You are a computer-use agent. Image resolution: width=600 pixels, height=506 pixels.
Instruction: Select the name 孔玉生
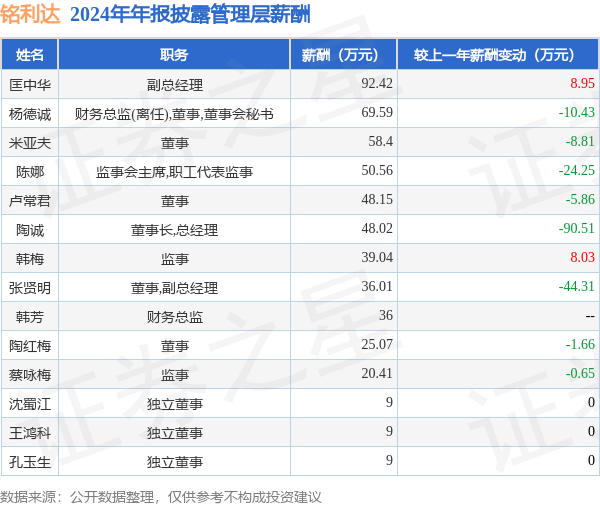pyautogui.click(x=30, y=462)
